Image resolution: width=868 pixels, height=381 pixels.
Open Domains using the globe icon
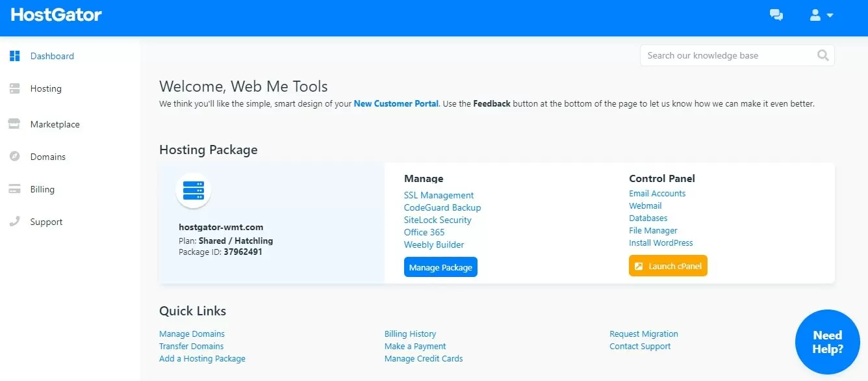pos(14,156)
